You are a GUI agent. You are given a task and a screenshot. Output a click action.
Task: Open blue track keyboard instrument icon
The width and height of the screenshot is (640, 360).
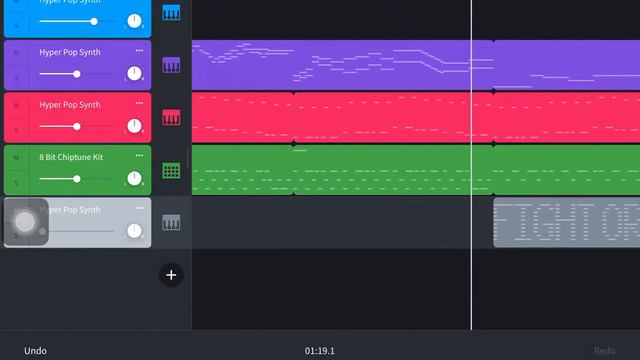171,13
